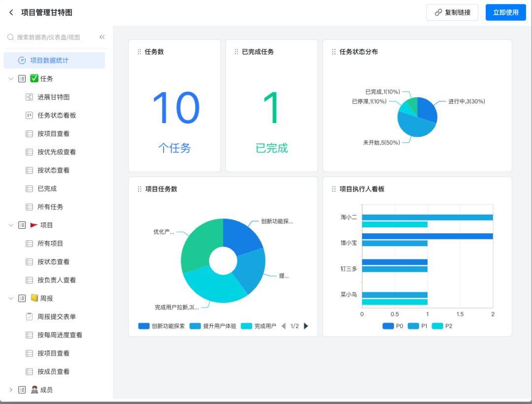Open the 按负责人查看 view
The height and width of the screenshot is (404, 532).
click(x=57, y=280)
